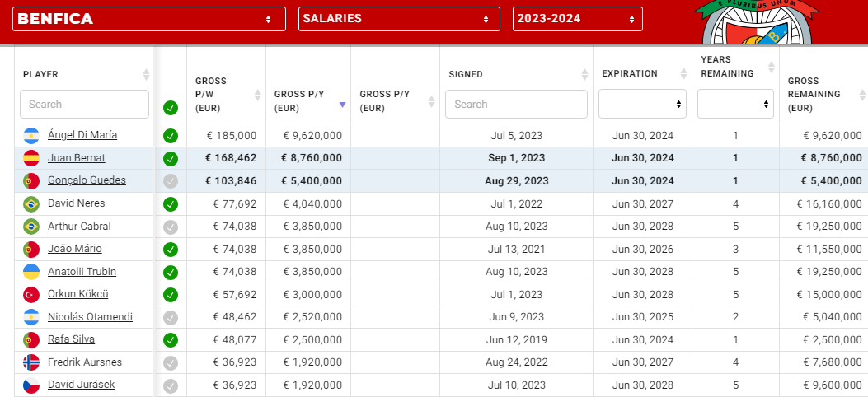Toggle David Neres's green checkmark
This screenshot has height=397, width=868.
coord(171,204)
